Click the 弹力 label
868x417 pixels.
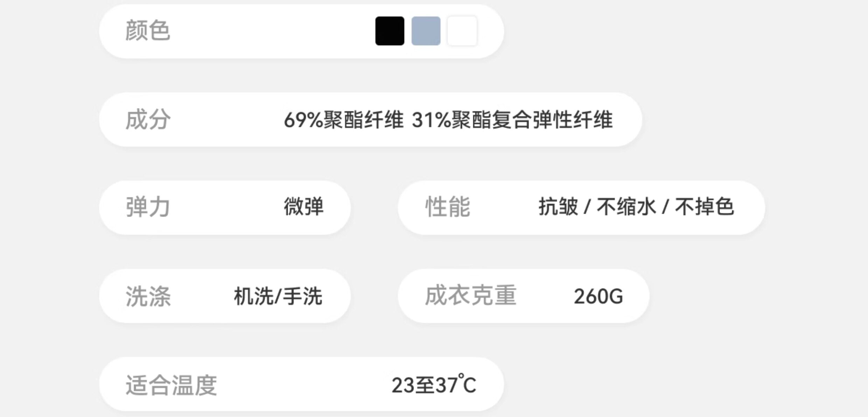click(148, 207)
